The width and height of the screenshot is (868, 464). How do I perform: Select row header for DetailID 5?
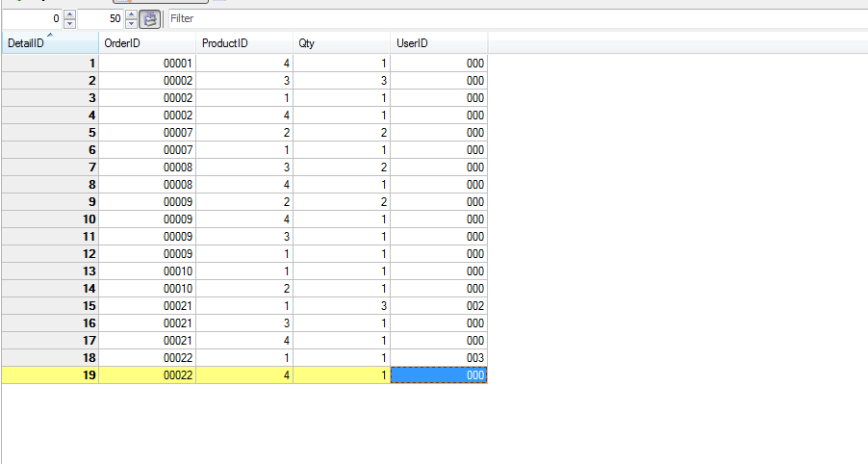pos(50,132)
